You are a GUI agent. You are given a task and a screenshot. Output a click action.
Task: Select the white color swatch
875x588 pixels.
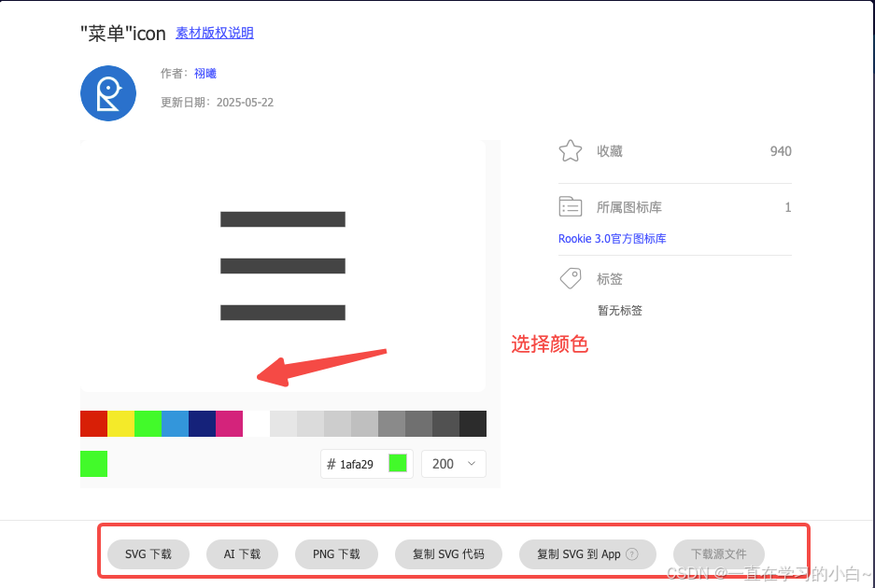(x=256, y=424)
